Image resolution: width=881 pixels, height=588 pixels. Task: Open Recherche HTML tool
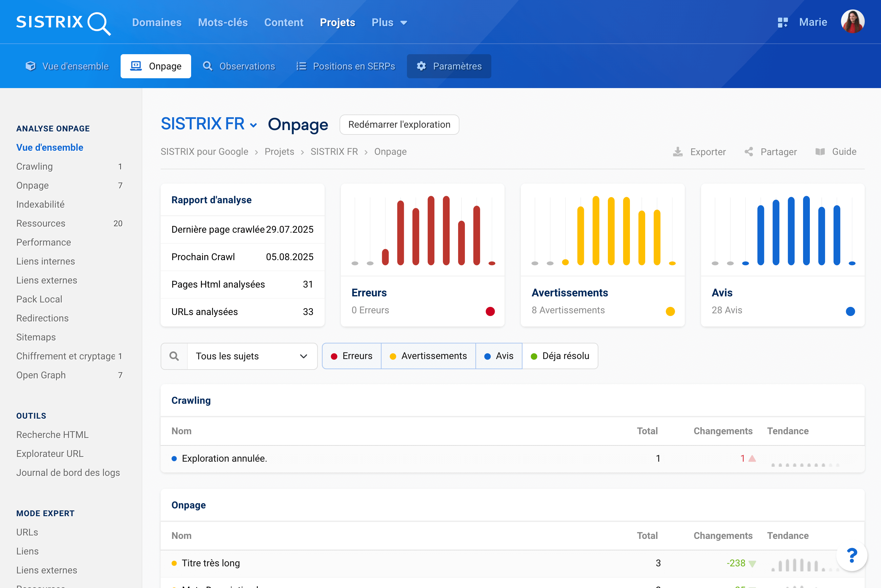coord(52,435)
